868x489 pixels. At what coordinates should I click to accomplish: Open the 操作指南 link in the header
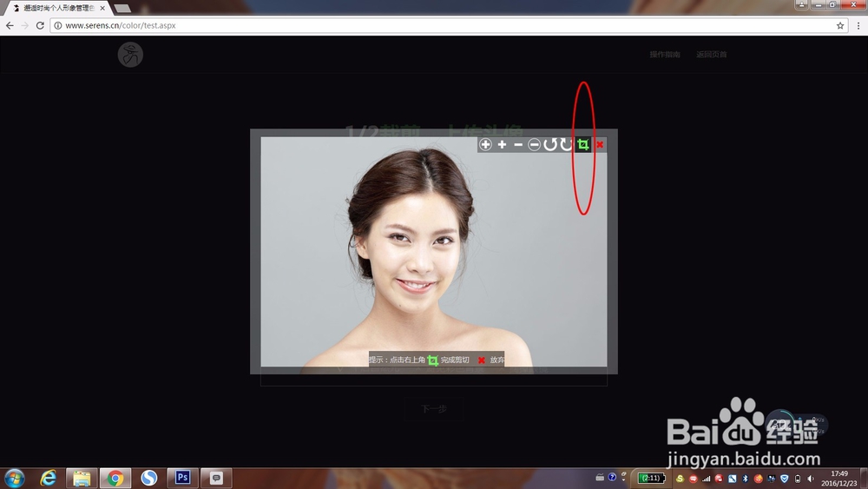(664, 54)
